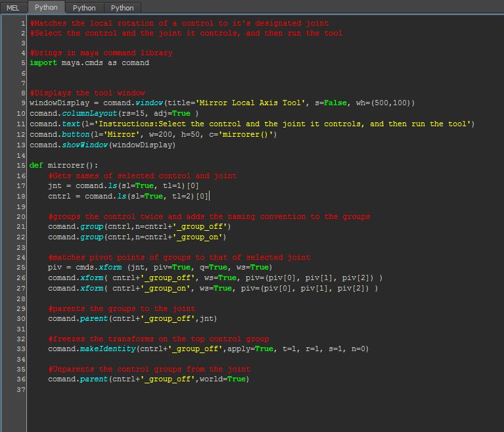Click the comment 'matches pivot points of groups'

(179, 257)
